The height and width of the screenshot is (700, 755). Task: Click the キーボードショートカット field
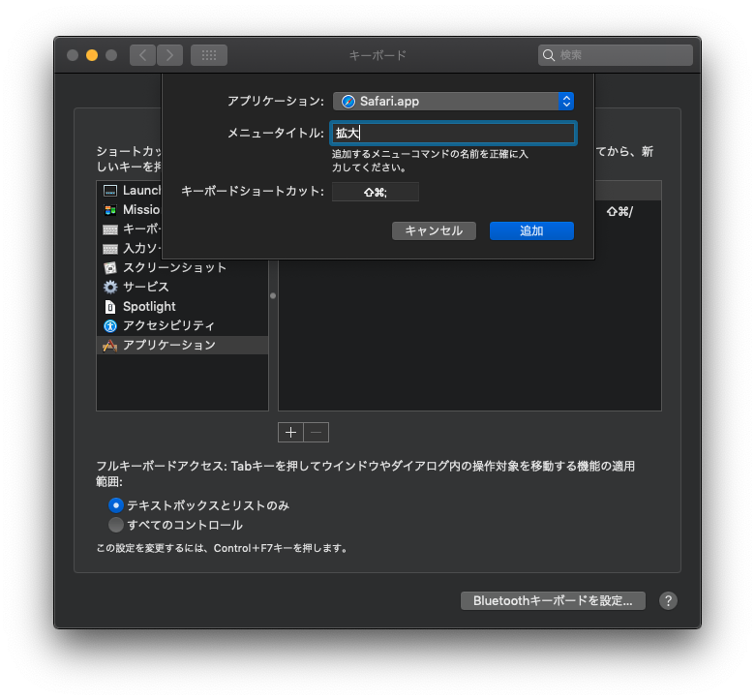(376, 192)
